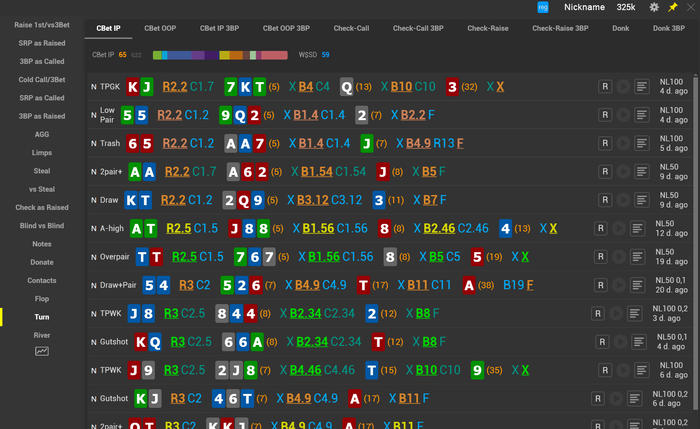Click the Donate link in sidebar
The image size is (700, 429).
[42, 262]
